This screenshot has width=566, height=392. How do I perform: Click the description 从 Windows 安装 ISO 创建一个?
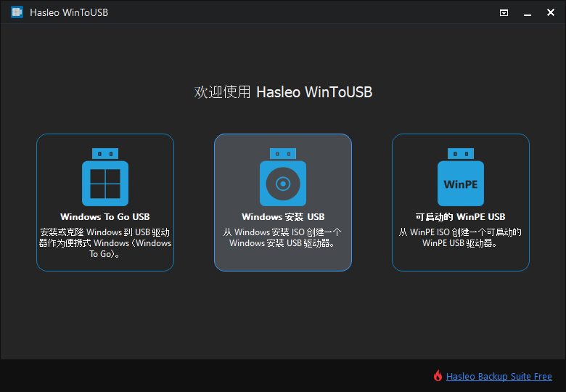(x=283, y=237)
